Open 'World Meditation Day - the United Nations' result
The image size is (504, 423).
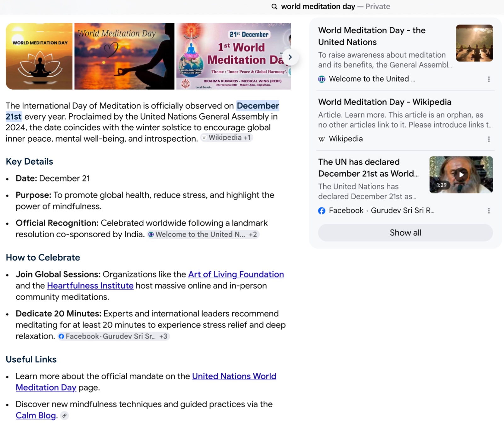point(372,36)
